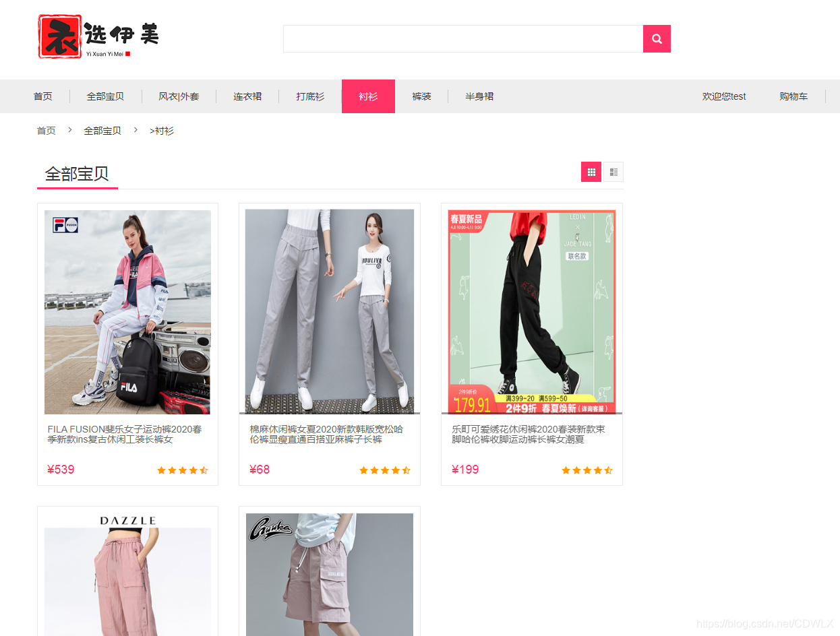Open the 首页 nav item
Viewport: 840px width, 636px height.
coord(43,96)
